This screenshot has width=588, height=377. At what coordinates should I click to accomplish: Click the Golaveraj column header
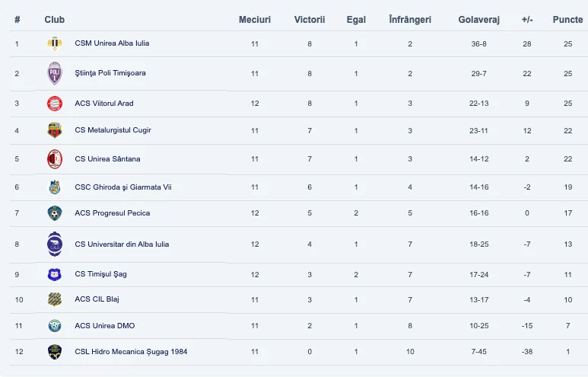tap(479, 19)
